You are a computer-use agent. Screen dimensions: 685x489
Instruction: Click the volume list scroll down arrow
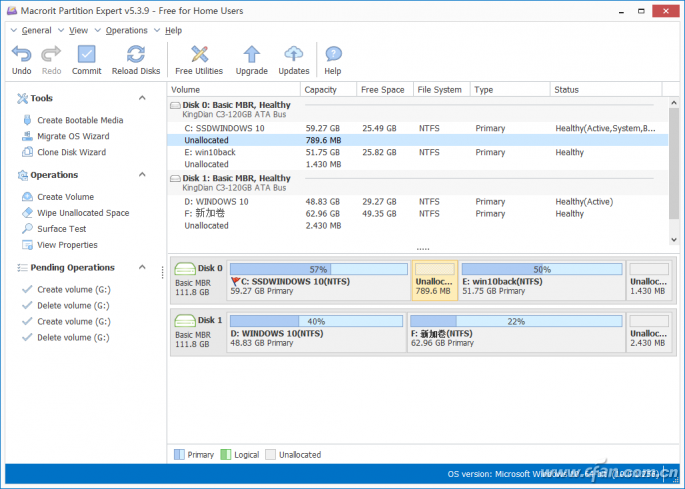[674, 239]
